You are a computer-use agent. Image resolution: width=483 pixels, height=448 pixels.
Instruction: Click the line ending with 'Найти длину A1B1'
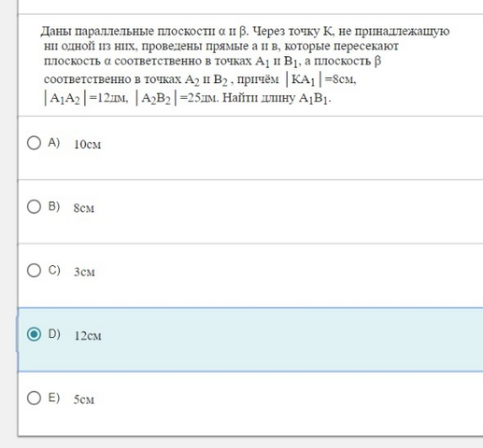click(188, 98)
